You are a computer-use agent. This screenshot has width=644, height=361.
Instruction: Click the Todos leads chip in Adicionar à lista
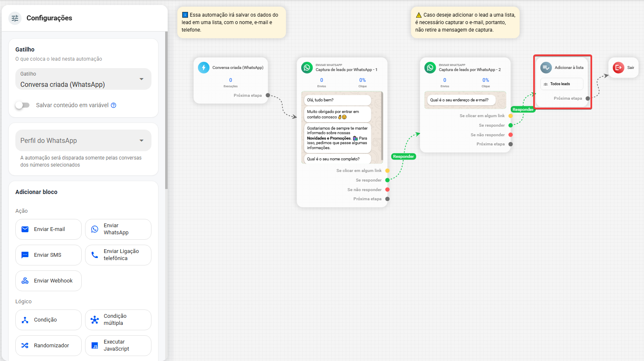pos(562,84)
